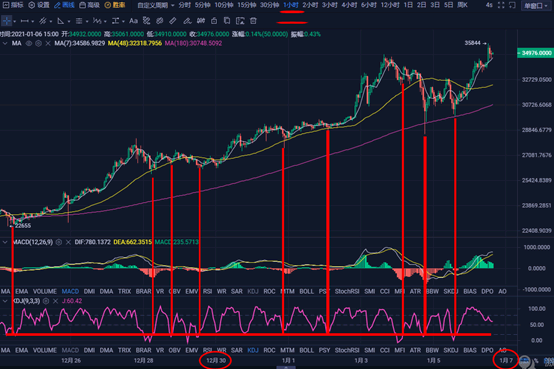Image resolution: width=554 pixels, height=369 pixels.
Task: Select the Aa text annotation tool
Action: [x=133, y=21]
